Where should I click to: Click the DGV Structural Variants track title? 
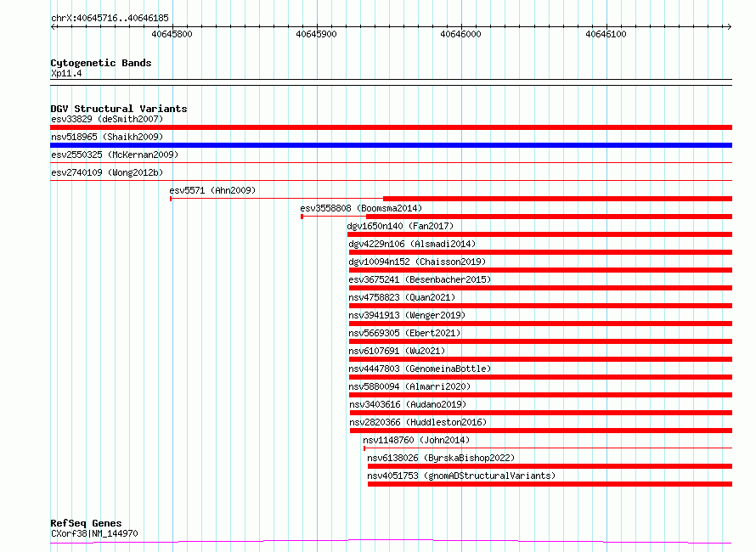tap(119, 109)
